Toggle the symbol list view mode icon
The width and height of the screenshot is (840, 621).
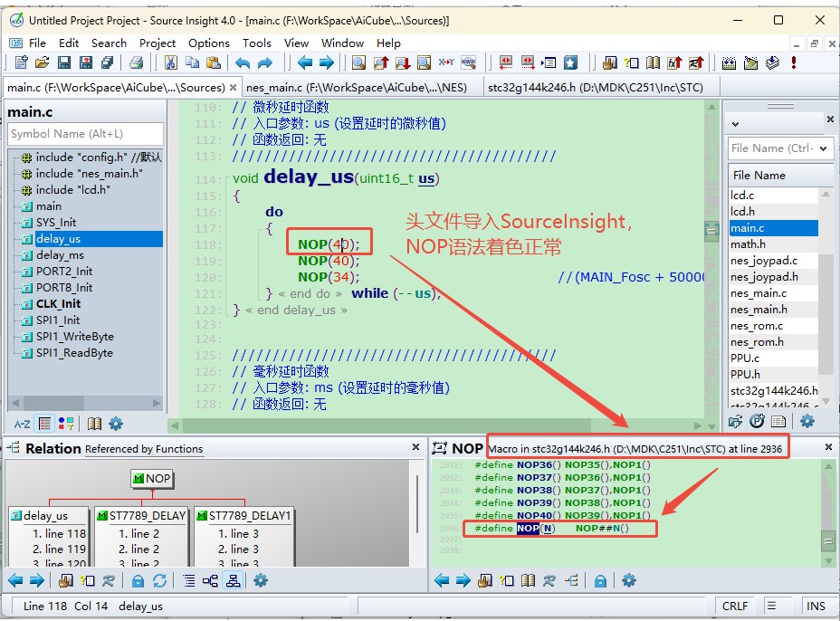45,424
